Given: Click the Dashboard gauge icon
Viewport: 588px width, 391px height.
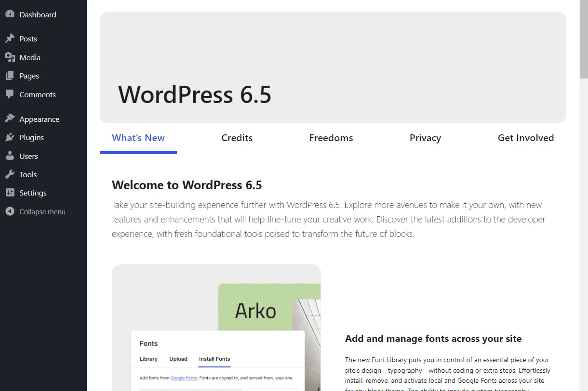Looking at the screenshot, I should pyautogui.click(x=10, y=14).
